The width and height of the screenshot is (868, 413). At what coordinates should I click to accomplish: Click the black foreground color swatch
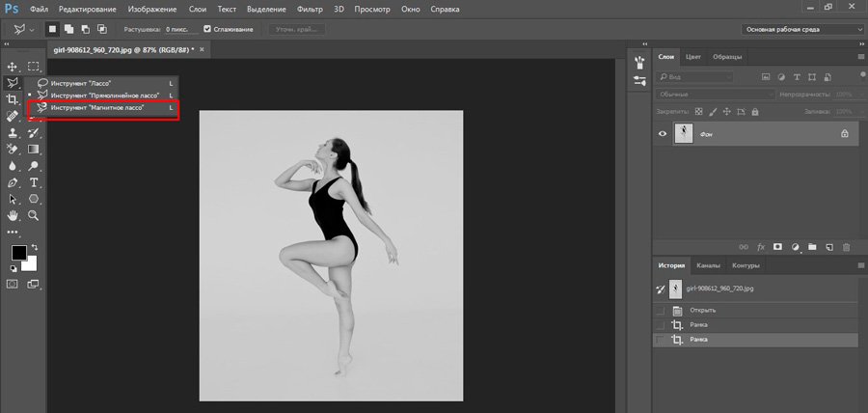[x=18, y=253]
